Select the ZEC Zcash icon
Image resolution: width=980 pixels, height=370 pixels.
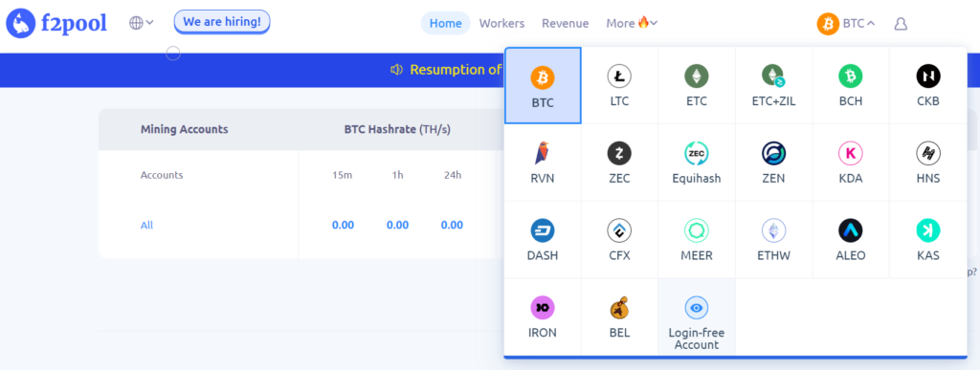coord(619,153)
